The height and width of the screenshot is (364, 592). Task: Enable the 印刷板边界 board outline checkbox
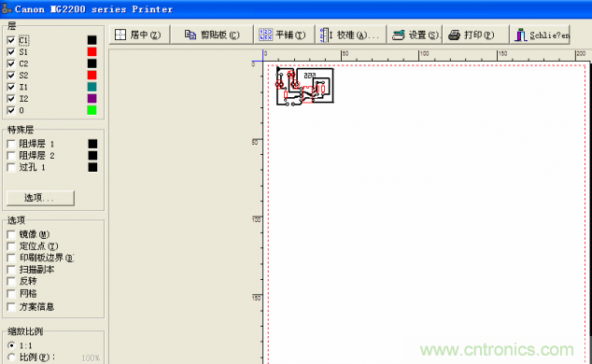coord(11,258)
